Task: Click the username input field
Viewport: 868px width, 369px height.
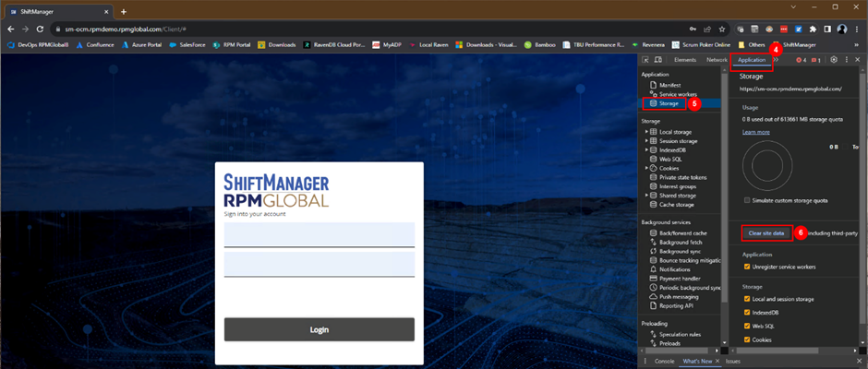Action: pos(319,234)
